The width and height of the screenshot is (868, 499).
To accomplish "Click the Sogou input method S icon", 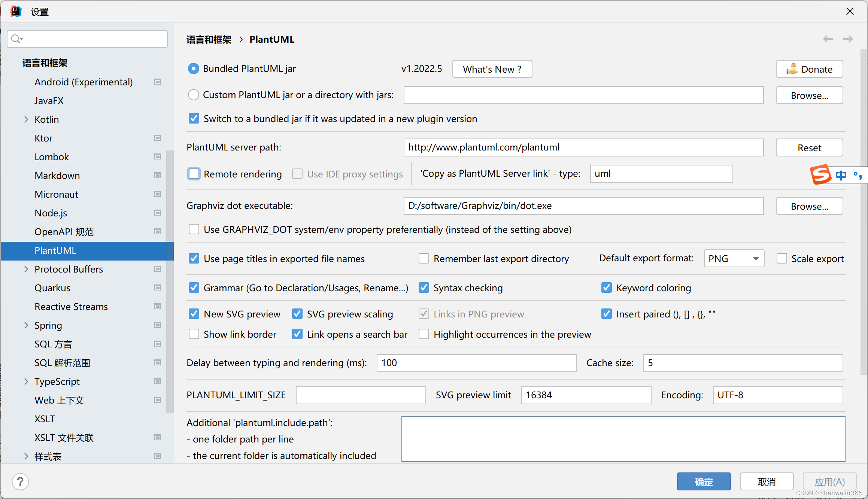I will point(820,174).
